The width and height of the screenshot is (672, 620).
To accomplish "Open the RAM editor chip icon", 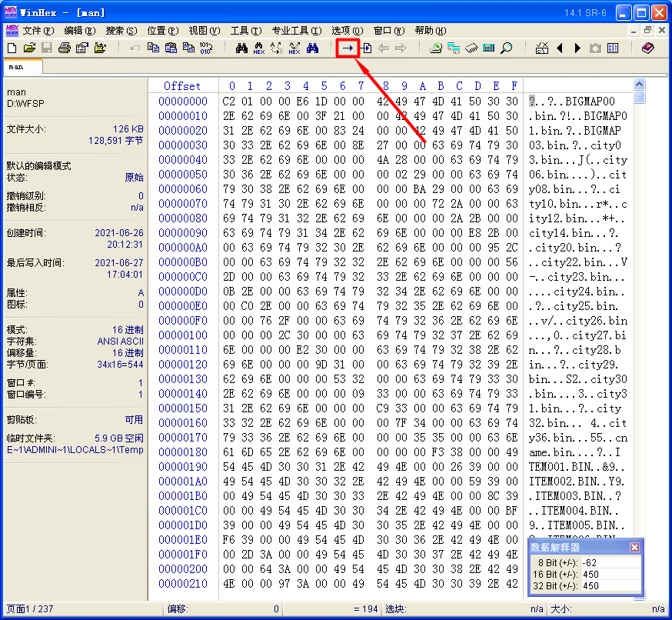I will [x=471, y=48].
